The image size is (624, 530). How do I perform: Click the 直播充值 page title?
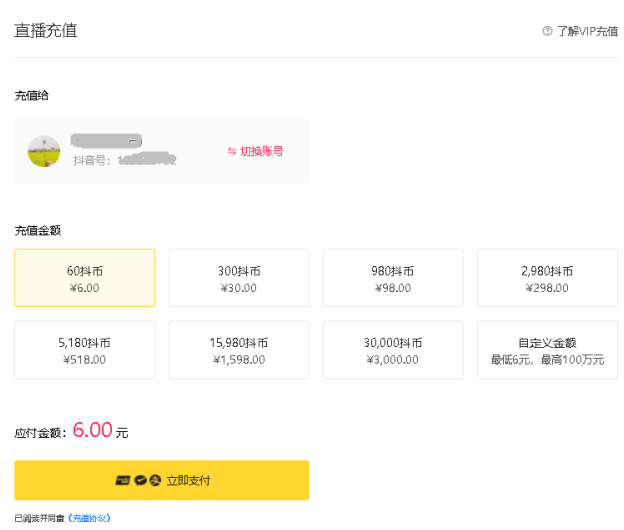pos(46,30)
